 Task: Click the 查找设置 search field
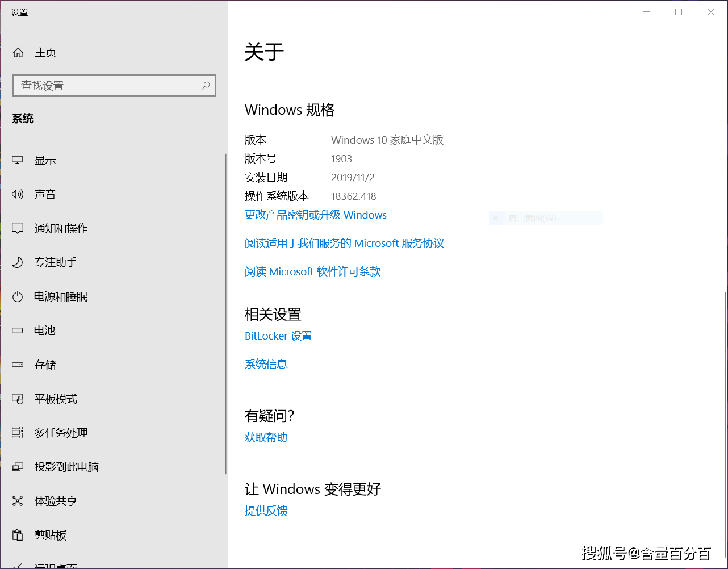click(x=114, y=86)
